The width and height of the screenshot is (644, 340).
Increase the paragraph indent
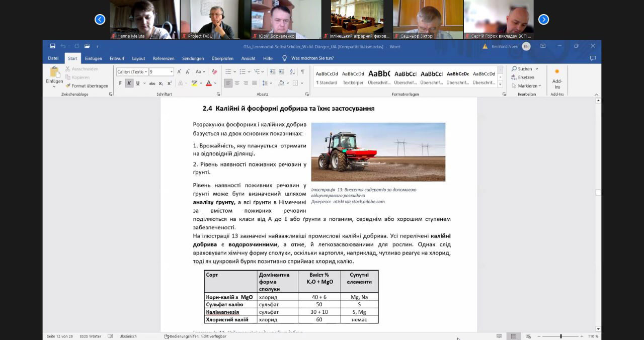[x=281, y=72]
